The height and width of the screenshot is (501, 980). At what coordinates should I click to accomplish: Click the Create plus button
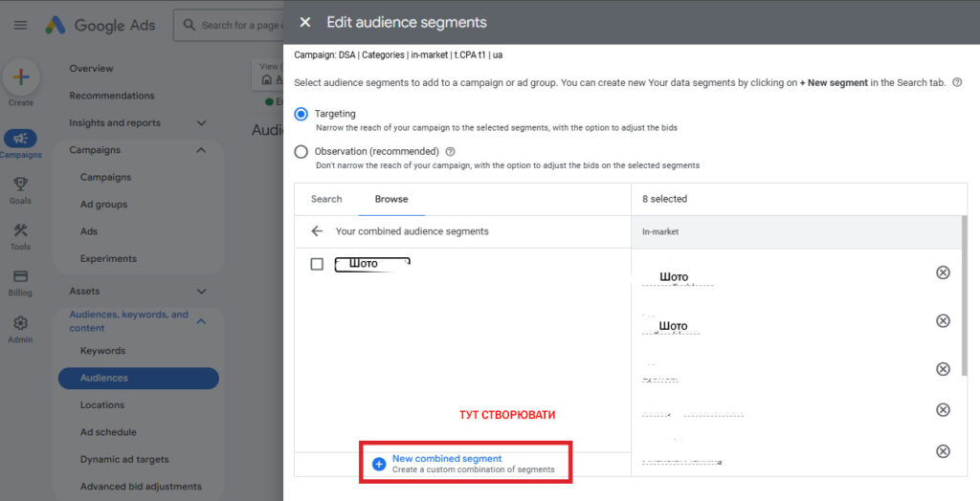point(21,76)
